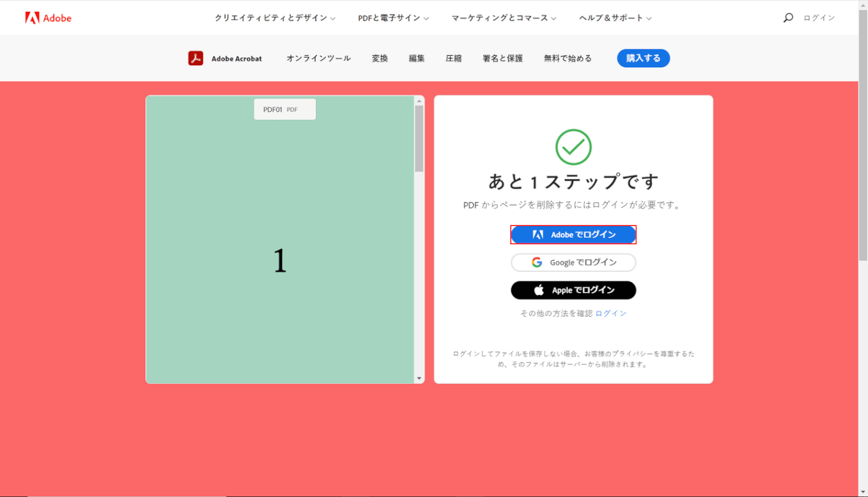Viewport: 868px width, 497px height.
Task: Open 圧縮 menu item
Action: [454, 58]
